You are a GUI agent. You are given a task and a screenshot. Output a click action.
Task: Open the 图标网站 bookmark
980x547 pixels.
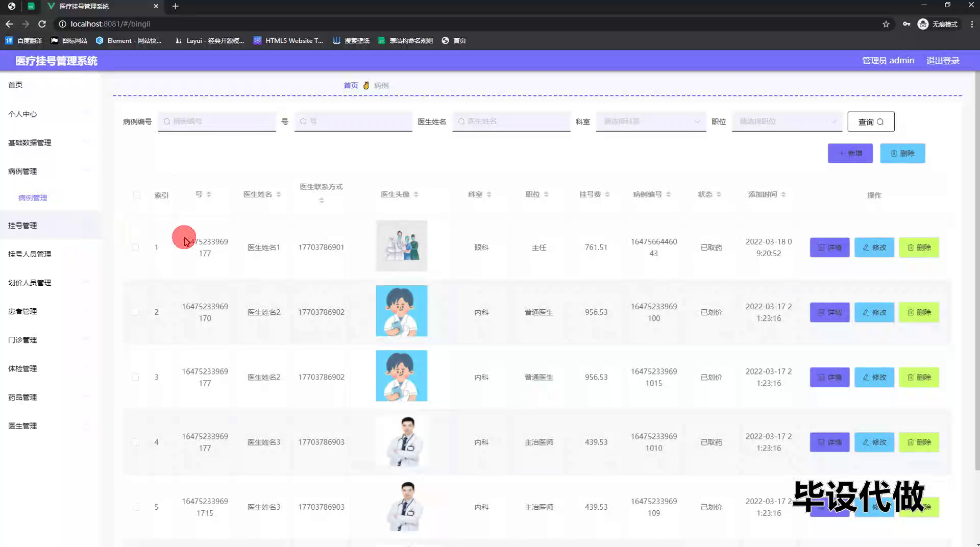[69, 40]
